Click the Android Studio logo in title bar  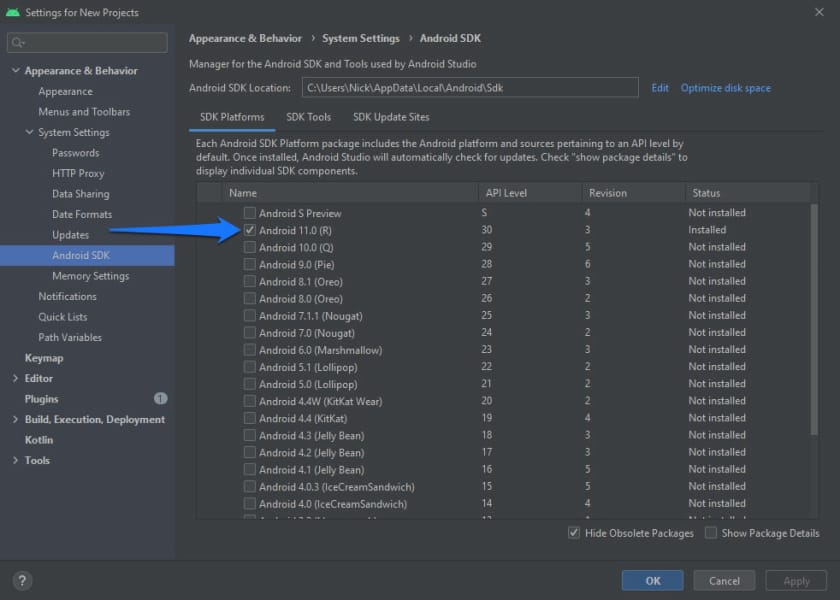[x=13, y=12]
